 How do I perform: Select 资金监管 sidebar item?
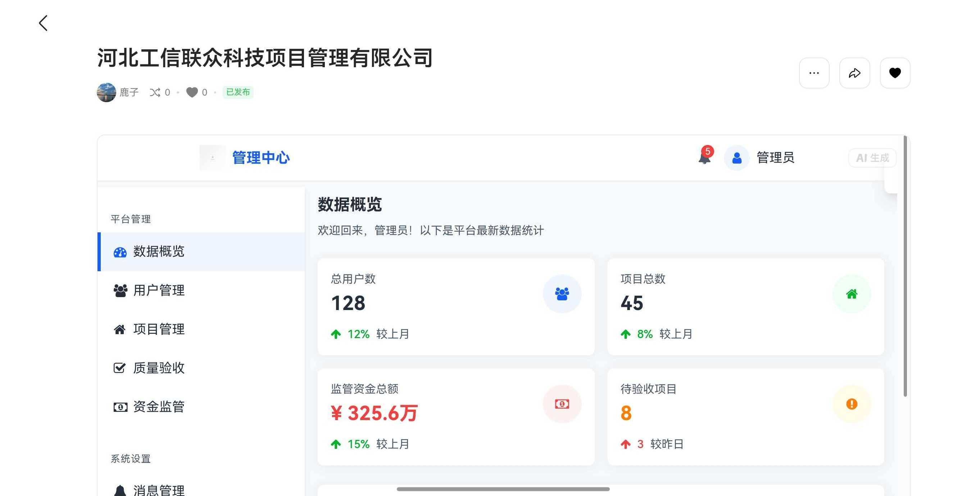159,407
